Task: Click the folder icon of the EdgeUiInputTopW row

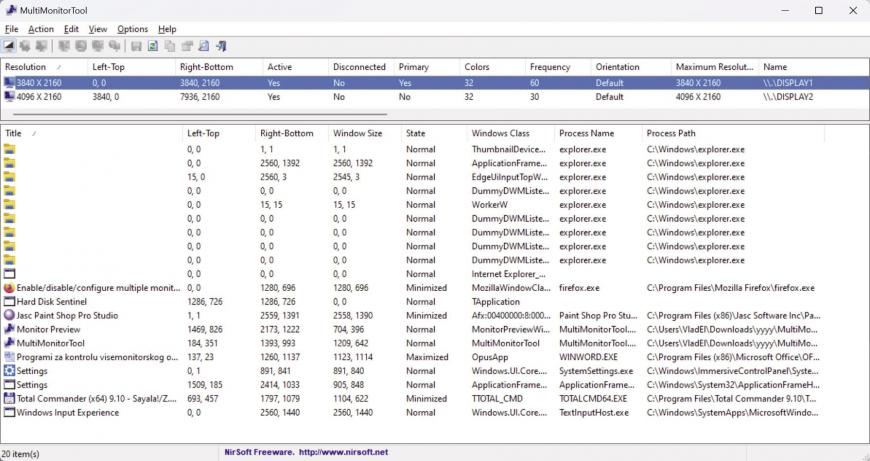Action: (9, 177)
